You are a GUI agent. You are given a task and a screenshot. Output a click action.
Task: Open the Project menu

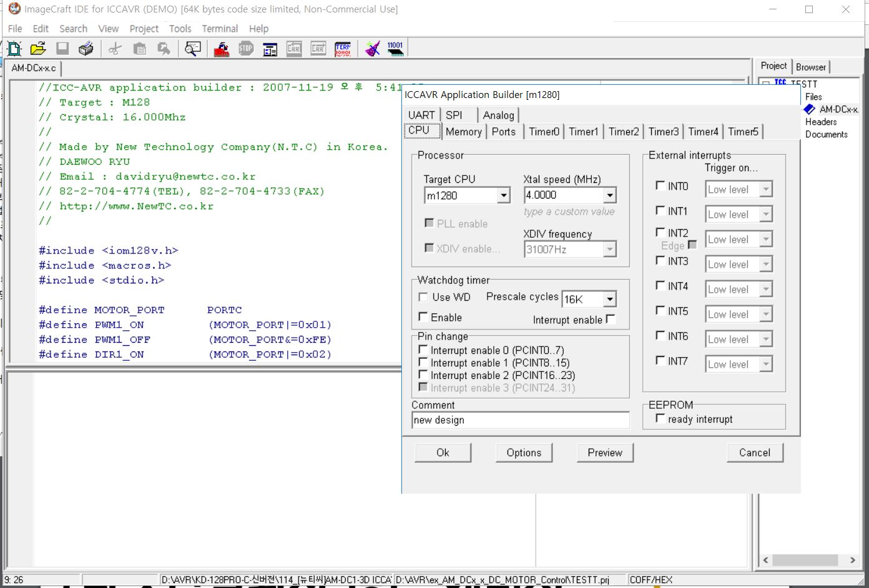coord(144,29)
